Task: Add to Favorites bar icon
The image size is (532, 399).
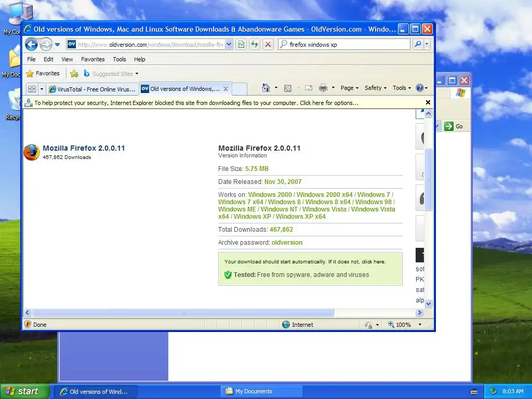Action: pyautogui.click(x=74, y=73)
